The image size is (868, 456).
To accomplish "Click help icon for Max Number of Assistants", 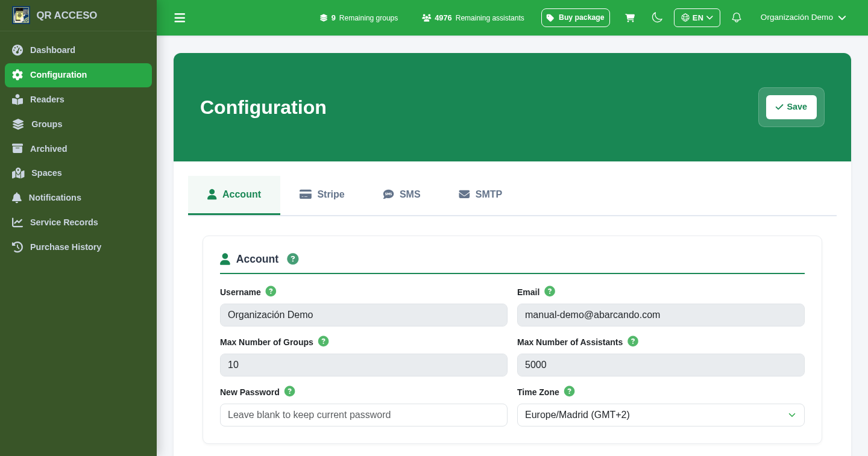I will [x=633, y=341].
